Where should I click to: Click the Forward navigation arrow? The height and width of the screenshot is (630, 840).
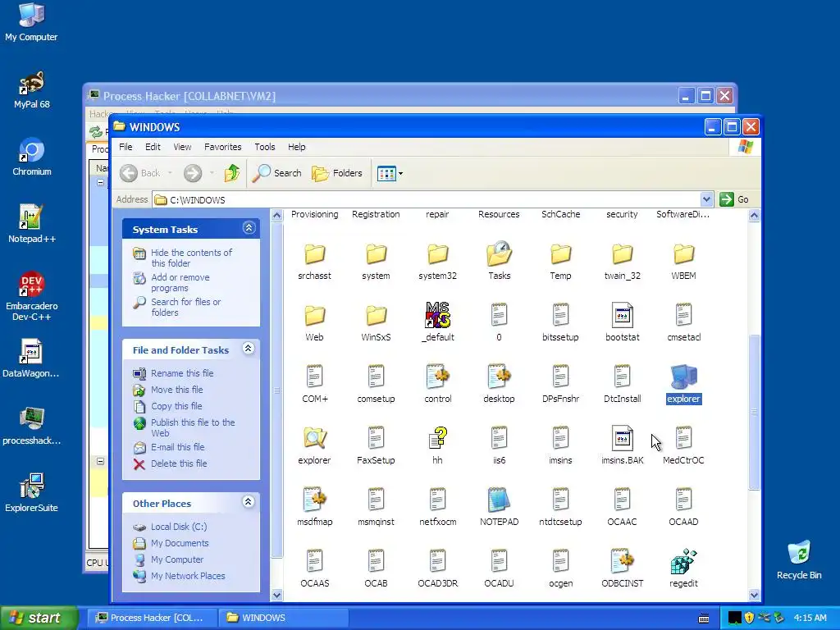(x=193, y=173)
